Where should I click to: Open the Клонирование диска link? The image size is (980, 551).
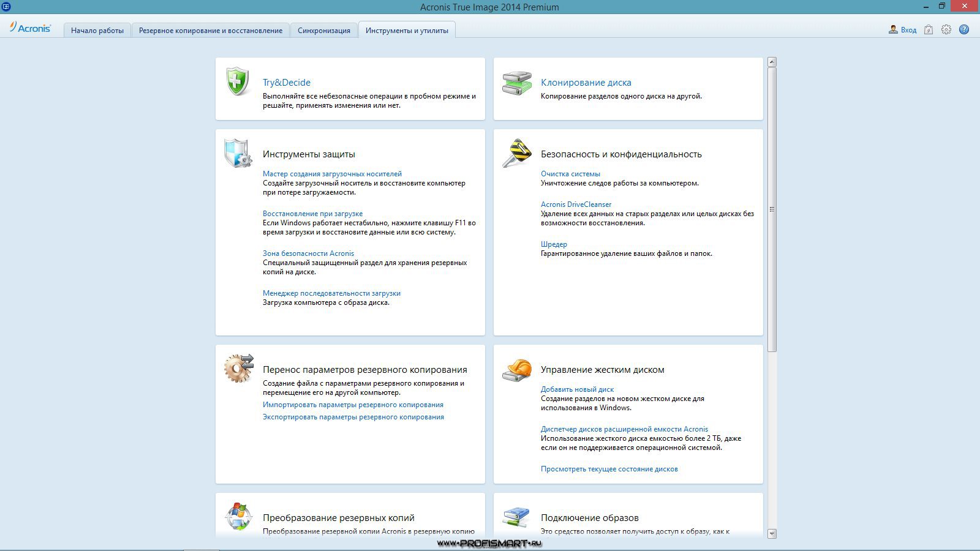pyautogui.click(x=586, y=83)
